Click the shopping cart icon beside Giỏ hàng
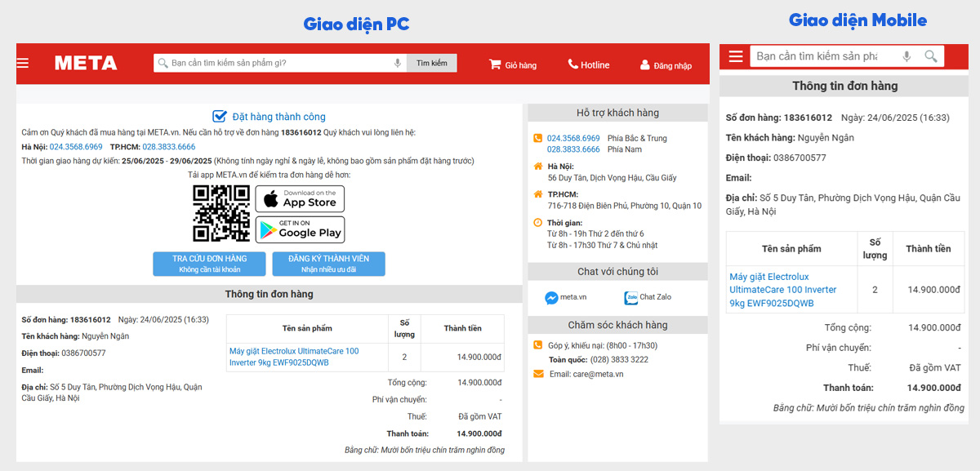Viewport: 980px width, 471px height. 495,64
